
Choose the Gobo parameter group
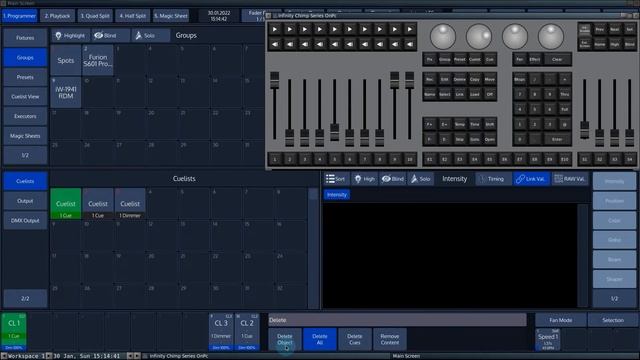click(614, 240)
